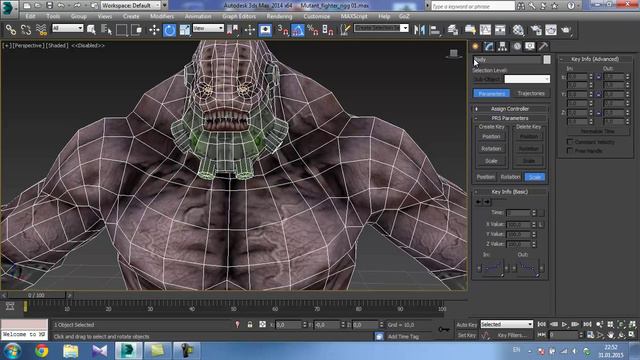Open the selection filter All dropdown

(x=68, y=28)
